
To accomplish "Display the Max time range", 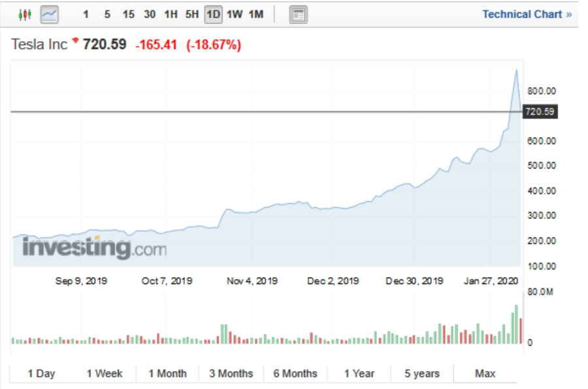I will pos(485,373).
